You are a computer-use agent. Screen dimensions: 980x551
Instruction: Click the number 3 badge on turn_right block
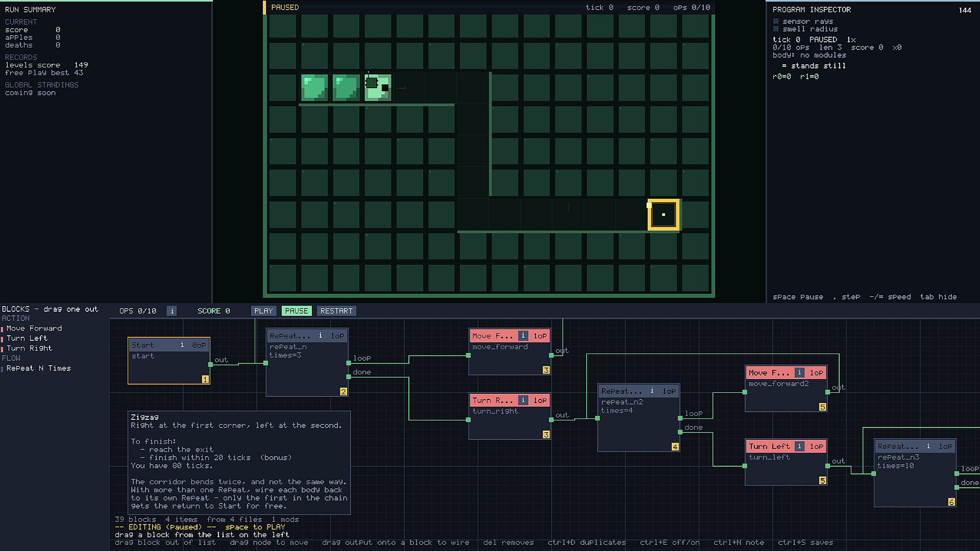[546, 434]
